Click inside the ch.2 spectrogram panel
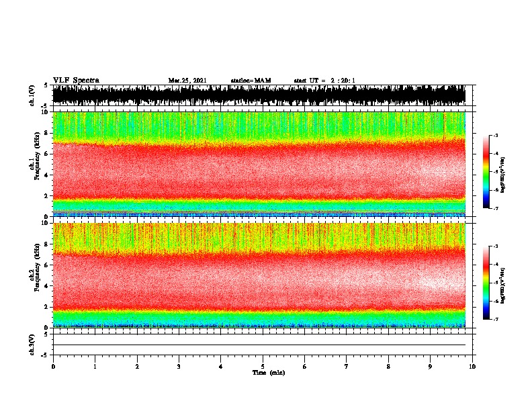Screen dimensions: 532x411 [x=259, y=275]
